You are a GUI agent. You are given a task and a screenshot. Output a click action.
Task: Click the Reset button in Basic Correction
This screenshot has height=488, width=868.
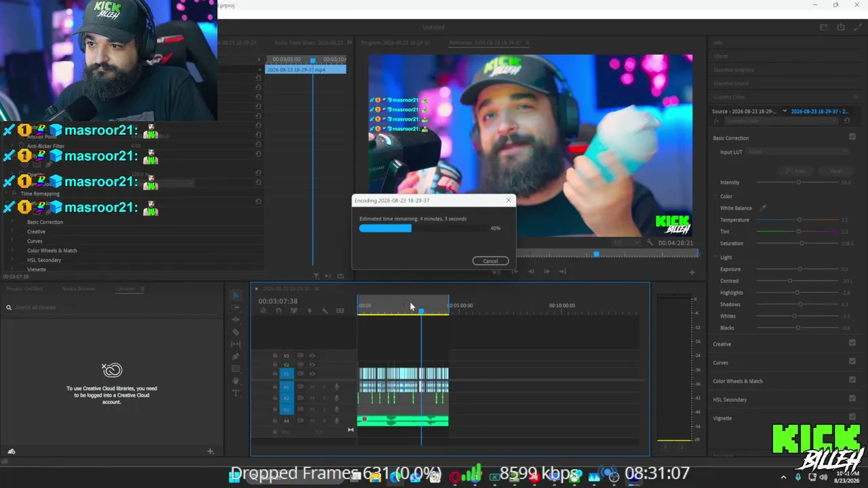click(836, 171)
